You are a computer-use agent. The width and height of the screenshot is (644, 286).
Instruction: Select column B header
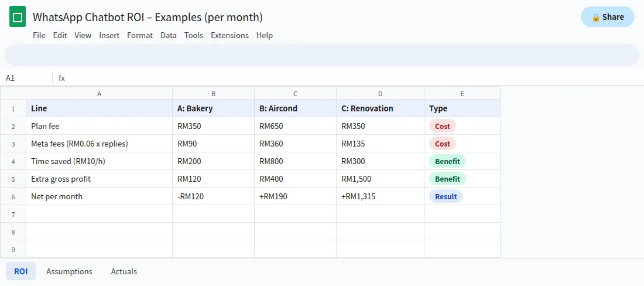tap(214, 94)
